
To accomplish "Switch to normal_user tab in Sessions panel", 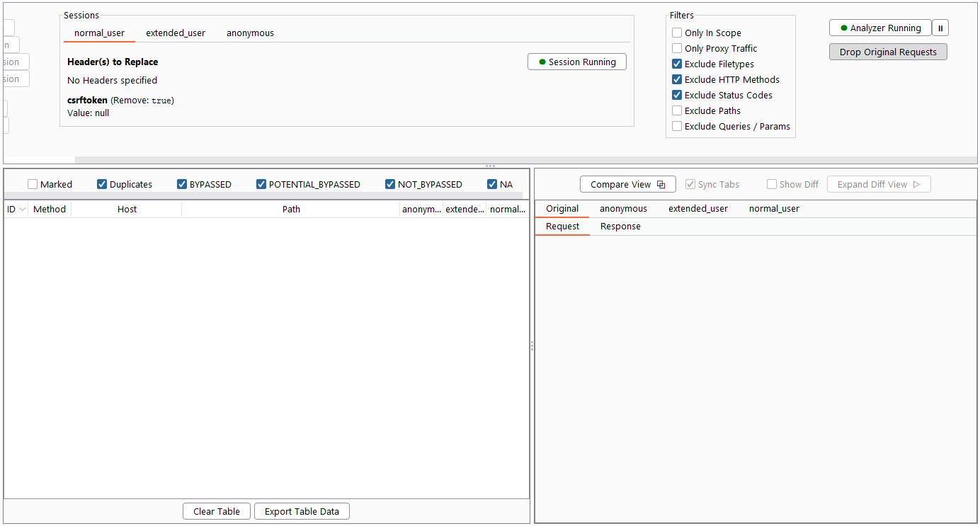I will (99, 33).
